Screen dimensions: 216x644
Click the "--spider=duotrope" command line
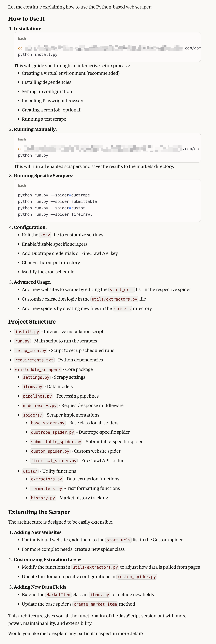[54, 195]
